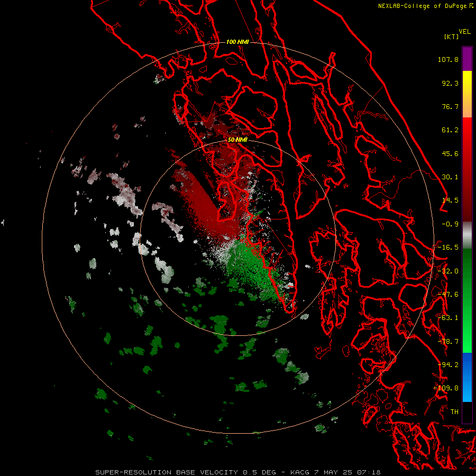This screenshot has height=476, width=476.
Task: Select the -32.0 velocity scale value
Action: tap(448, 271)
